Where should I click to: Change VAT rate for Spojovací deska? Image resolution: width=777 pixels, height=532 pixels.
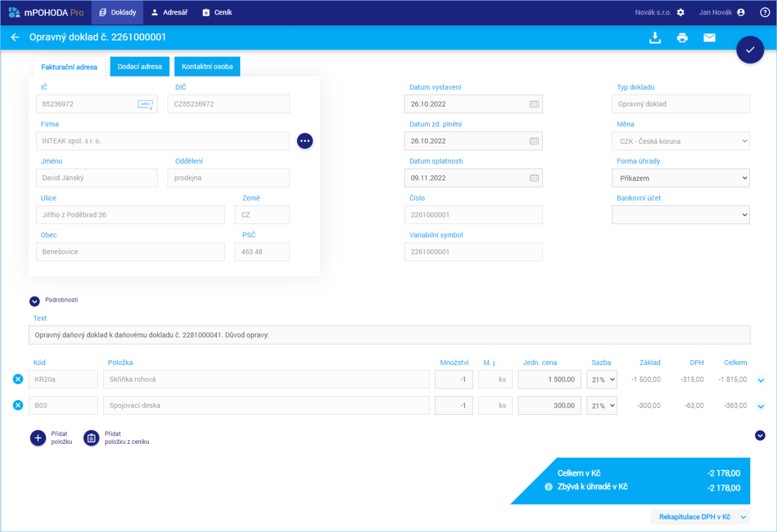click(x=602, y=406)
